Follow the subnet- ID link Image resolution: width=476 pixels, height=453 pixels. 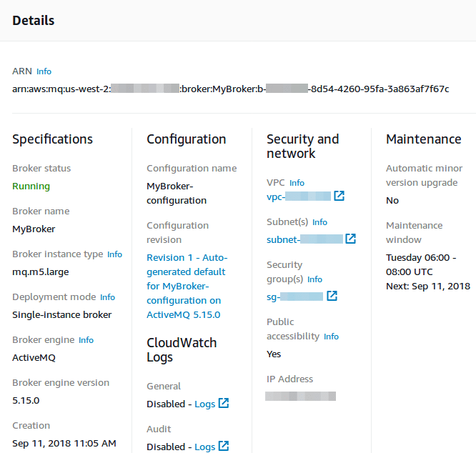click(304, 240)
